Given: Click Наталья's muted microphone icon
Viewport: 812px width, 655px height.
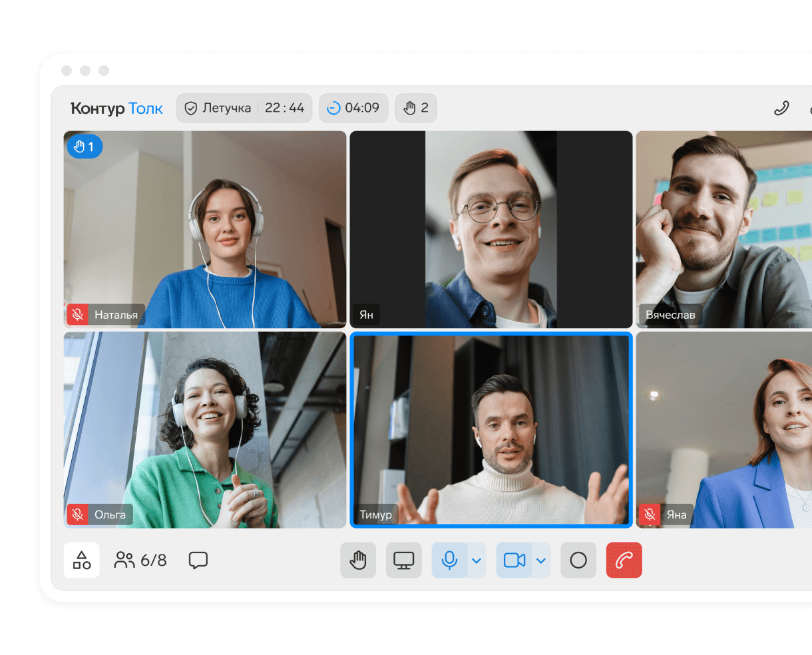Looking at the screenshot, I should (78, 314).
